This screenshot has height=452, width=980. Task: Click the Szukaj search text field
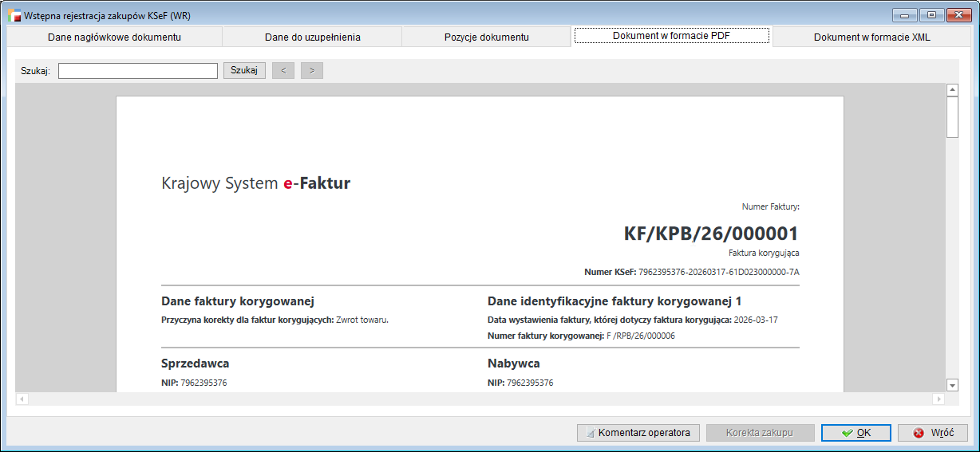click(x=138, y=71)
